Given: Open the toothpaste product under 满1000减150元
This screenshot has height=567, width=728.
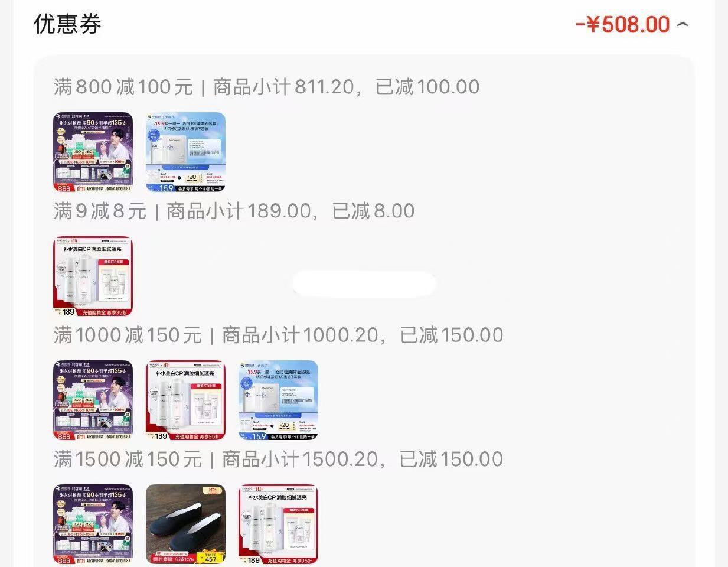Looking at the screenshot, I should coord(93,400).
